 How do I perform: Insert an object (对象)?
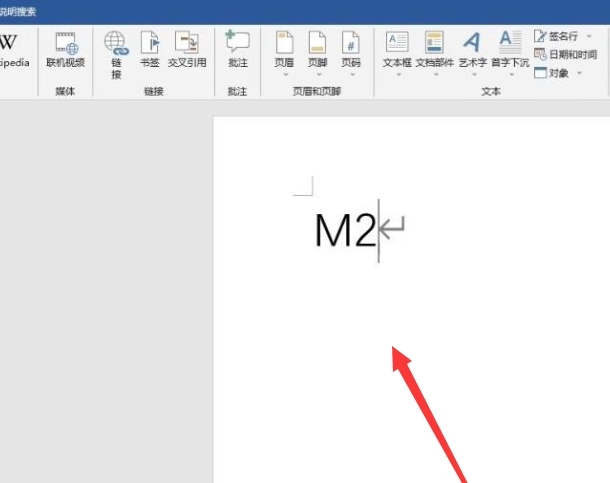pyautogui.click(x=551, y=73)
